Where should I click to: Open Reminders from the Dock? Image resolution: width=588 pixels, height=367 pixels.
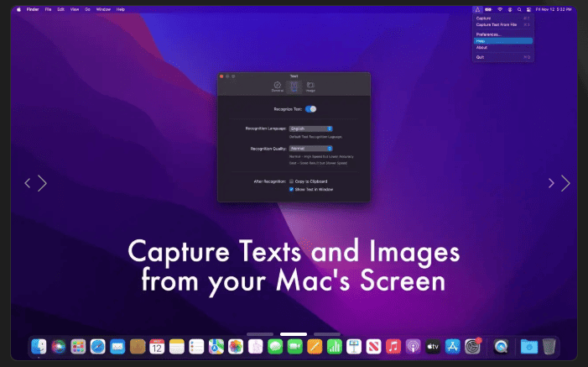pyautogui.click(x=196, y=346)
